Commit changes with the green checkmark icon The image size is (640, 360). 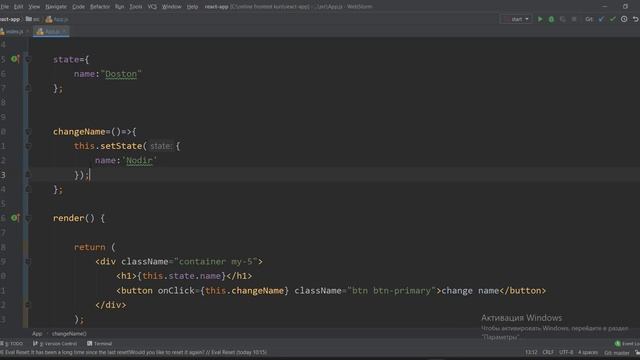[613, 19]
